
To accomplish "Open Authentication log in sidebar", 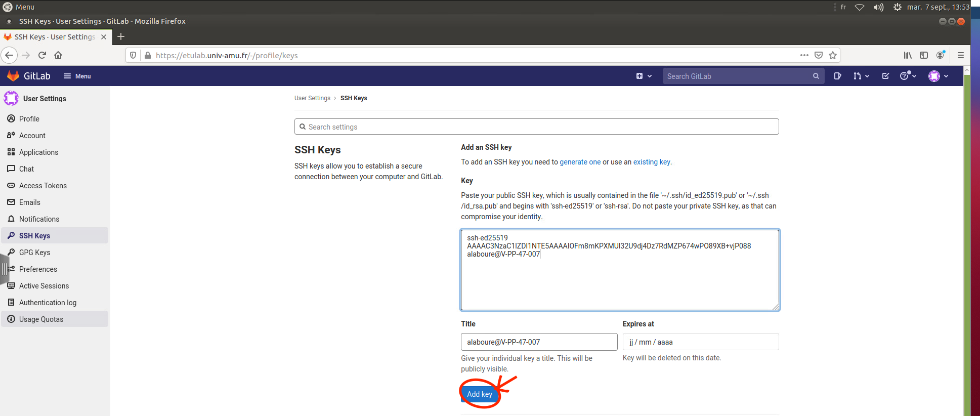I will pyautogui.click(x=55, y=303).
